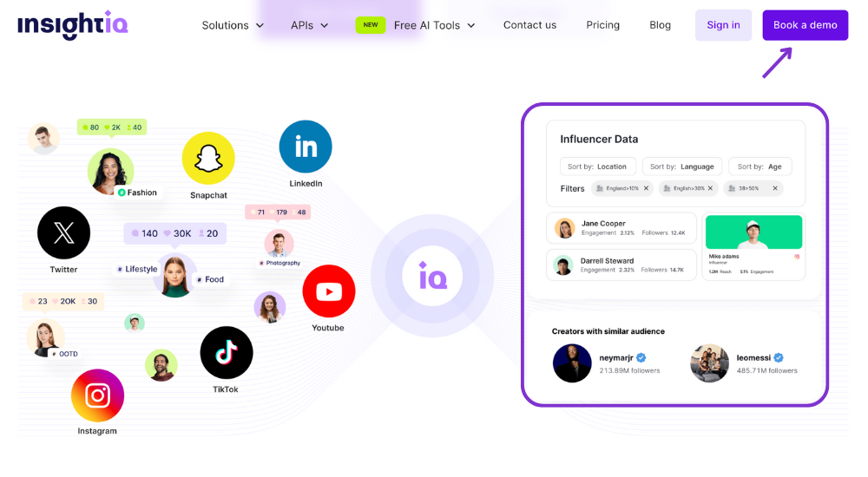Go to Contact us page
The image size is (868, 477).
point(529,25)
